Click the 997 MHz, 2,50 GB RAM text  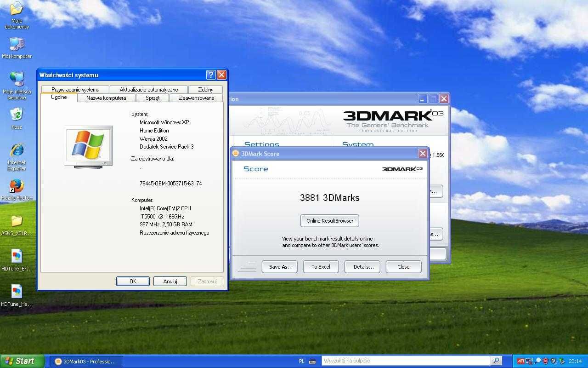pyautogui.click(x=166, y=224)
